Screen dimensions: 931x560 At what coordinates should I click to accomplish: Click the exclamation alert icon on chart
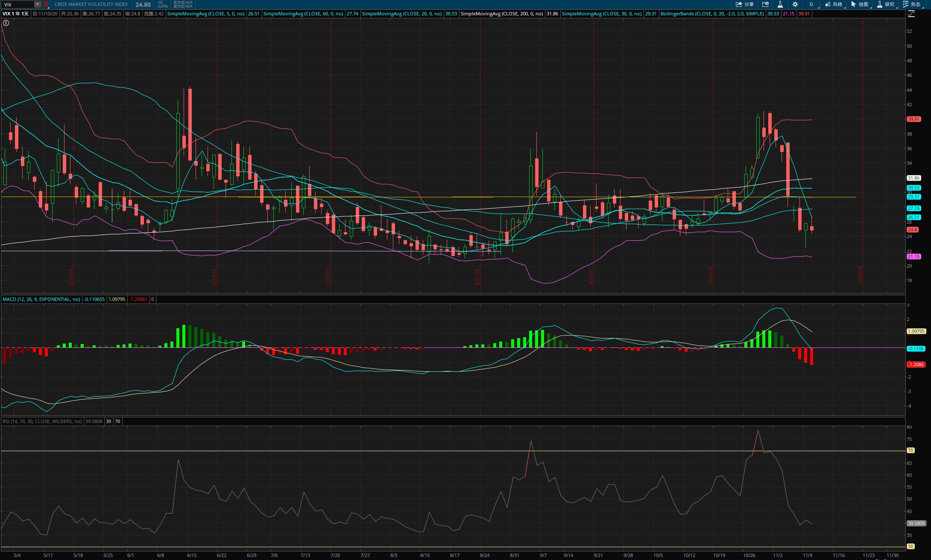tap(6, 23)
